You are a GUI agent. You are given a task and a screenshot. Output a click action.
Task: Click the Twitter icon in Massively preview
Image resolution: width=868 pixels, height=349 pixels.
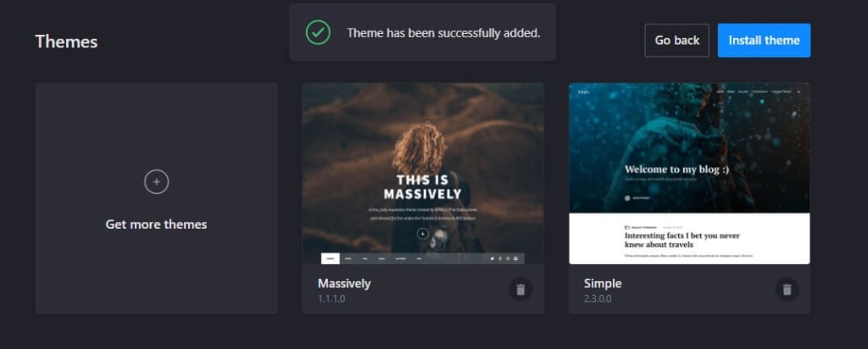pos(492,259)
